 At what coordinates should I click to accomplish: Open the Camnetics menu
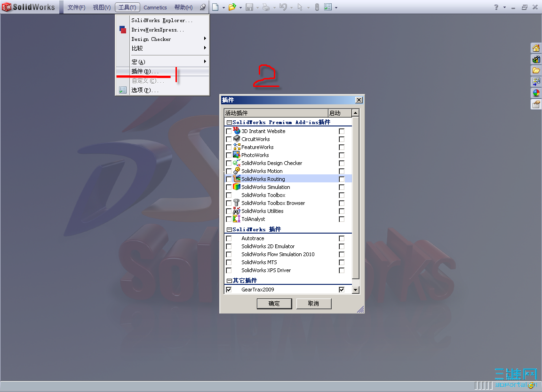[155, 7]
